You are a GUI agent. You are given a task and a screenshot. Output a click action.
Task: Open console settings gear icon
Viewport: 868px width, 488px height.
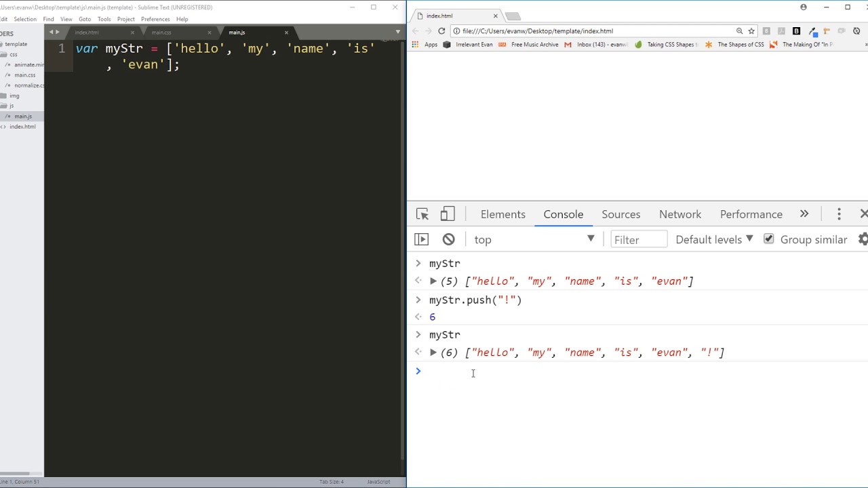coord(863,239)
